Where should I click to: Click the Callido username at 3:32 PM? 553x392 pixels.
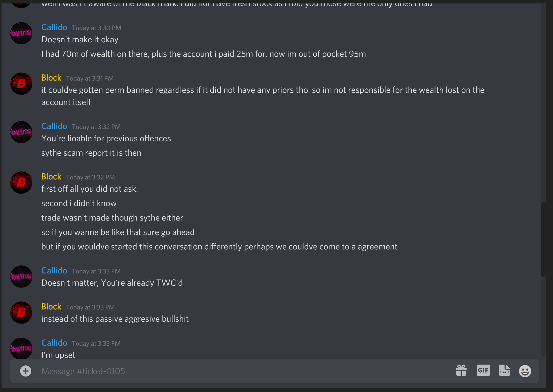(54, 126)
